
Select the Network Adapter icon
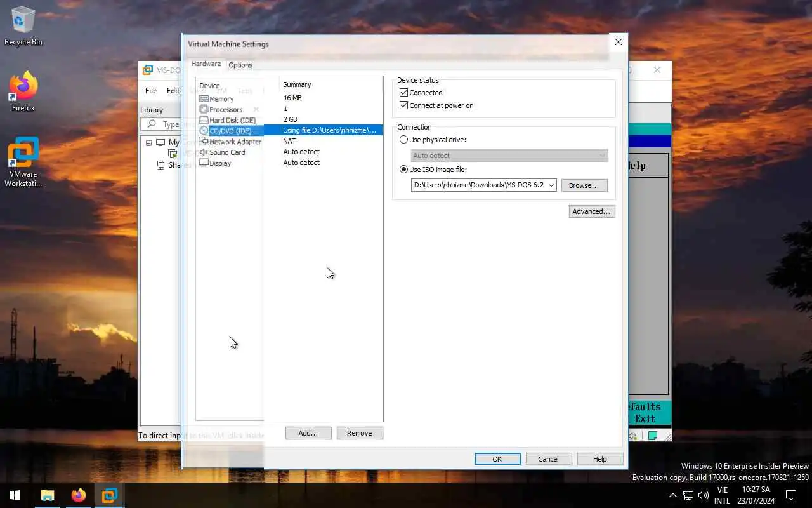click(x=204, y=142)
